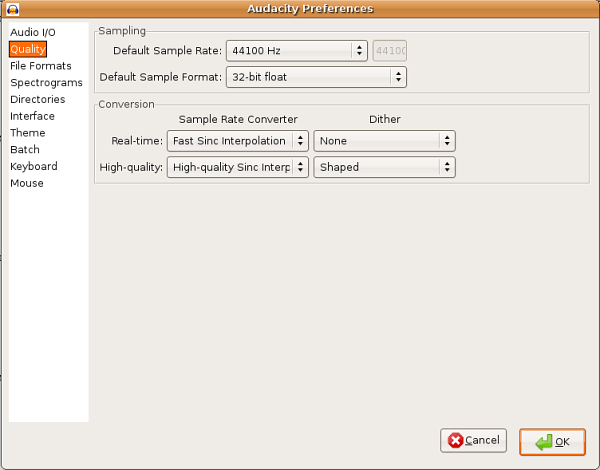Expand the Default Sample Format dropdown
The image size is (600, 470).
coord(316,77)
